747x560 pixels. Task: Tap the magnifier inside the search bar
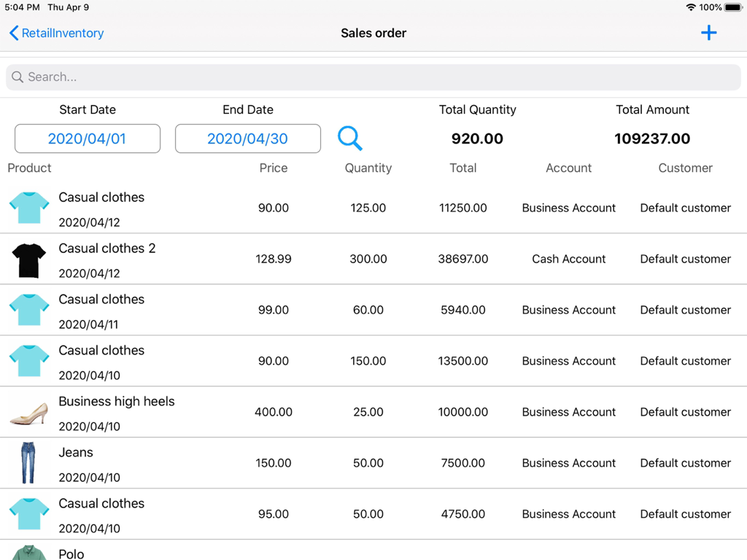(17, 77)
